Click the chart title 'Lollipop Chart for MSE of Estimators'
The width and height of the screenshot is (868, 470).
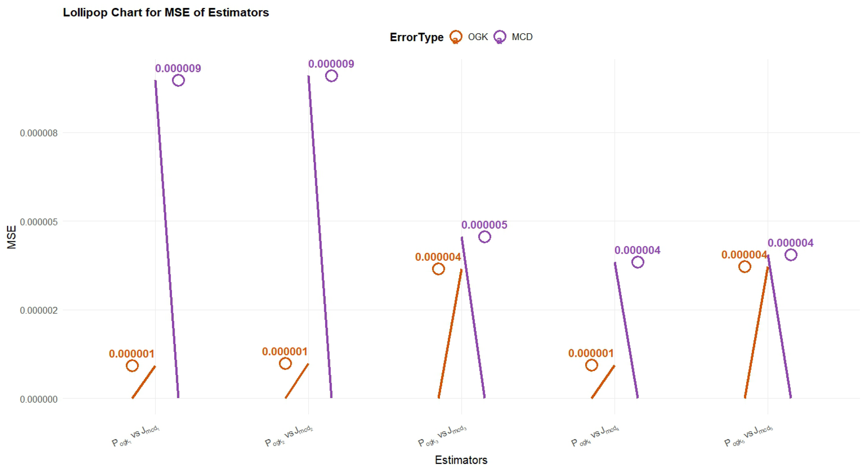click(166, 13)
